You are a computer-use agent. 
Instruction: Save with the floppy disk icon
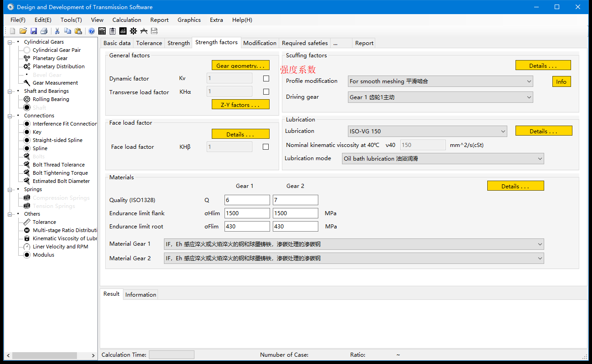[x=34, y=31]
